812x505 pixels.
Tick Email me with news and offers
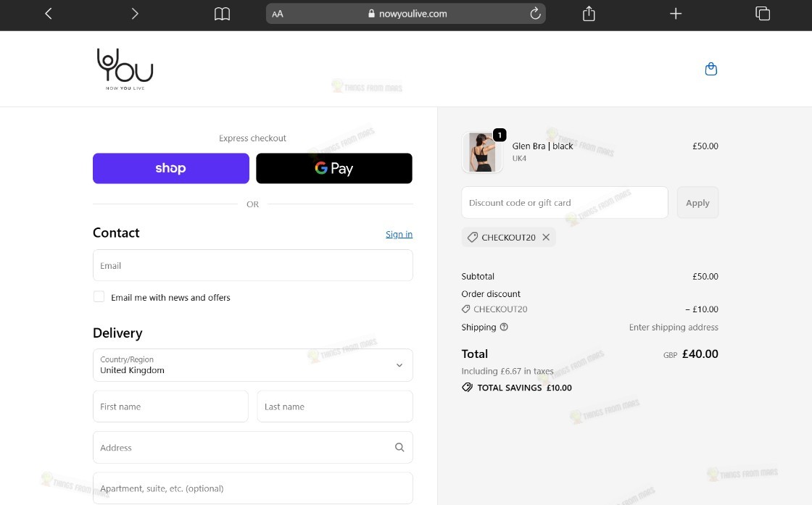point(99,296)
